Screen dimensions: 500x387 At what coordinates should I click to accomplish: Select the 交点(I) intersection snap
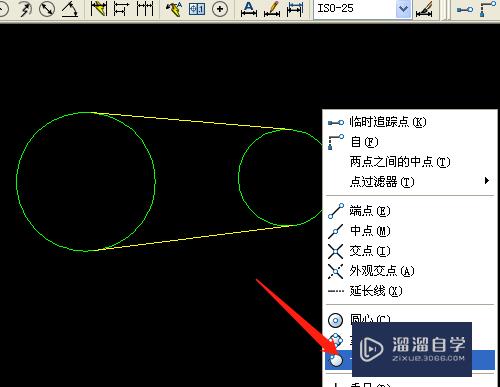point(410,251)
